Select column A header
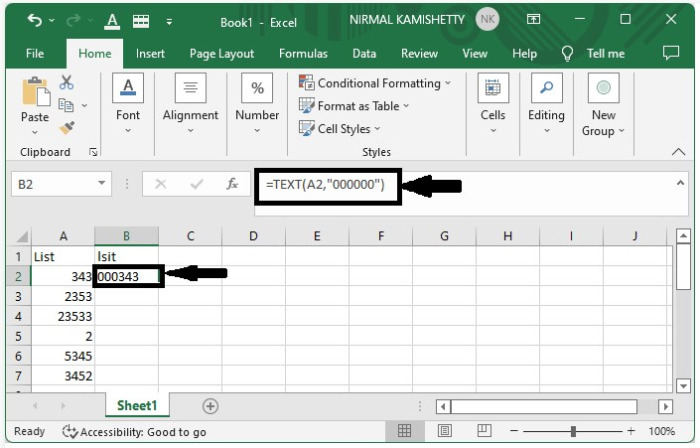The width and height of the screenshot is (700, 448). (63, 236)
